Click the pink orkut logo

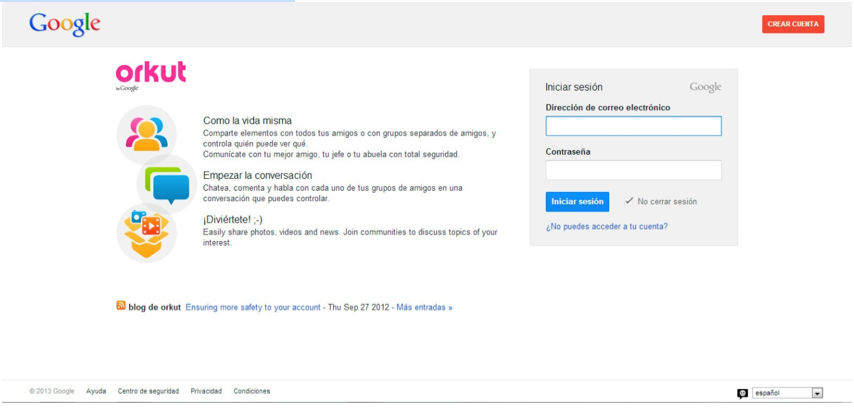[x=151, y=73]
